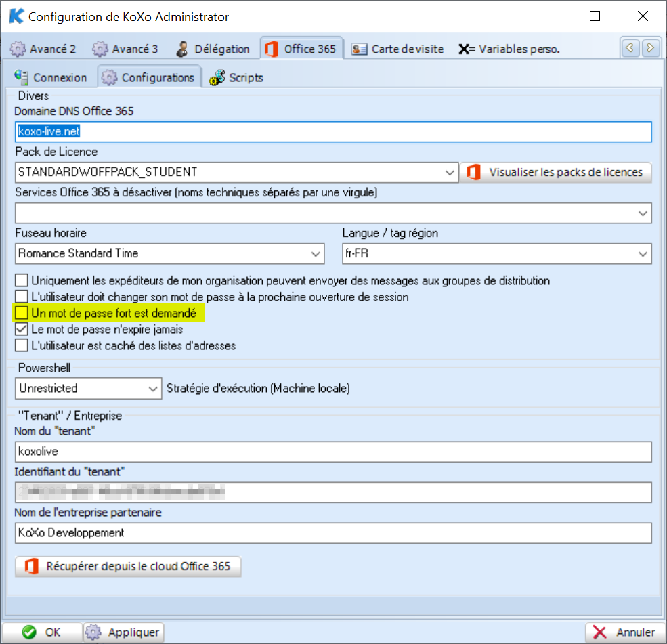The height and width of the screenshot is (644, 667).
Task: Open the Variables perso. tab
Action: click(x=509, y=49)
